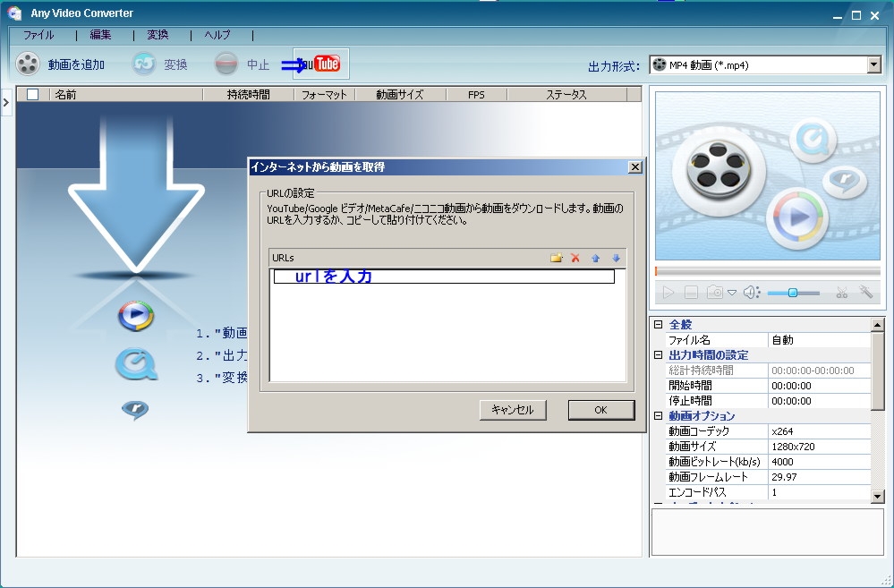
Task: Sort by 持続時間 column header
Action: coord(249,95)
